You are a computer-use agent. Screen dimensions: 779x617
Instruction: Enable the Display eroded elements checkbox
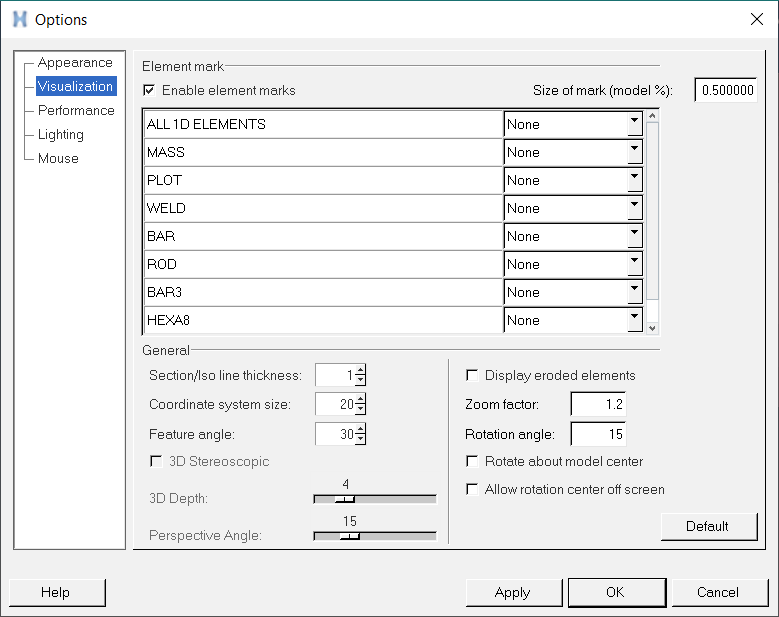tap(472, 376)
